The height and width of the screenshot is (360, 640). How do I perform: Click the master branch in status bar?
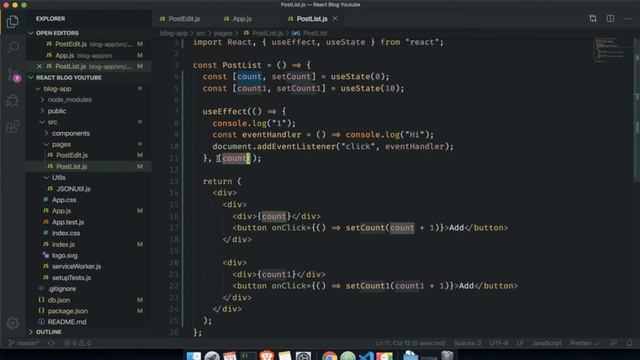pyautogui.click(x=24, y=343)
